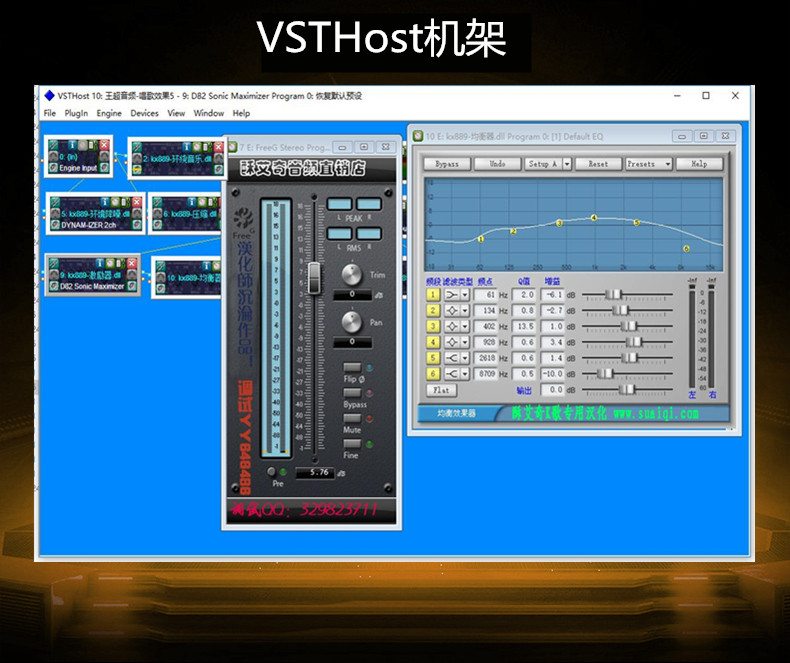
Task: Select EQ curve point 6
Action: [x=686, y=248]
